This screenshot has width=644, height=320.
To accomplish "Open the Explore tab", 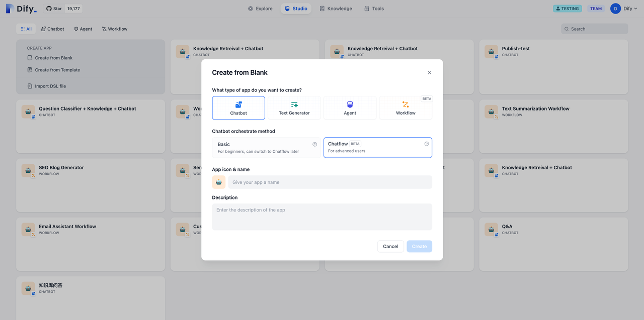I will (x=260, y=9).
